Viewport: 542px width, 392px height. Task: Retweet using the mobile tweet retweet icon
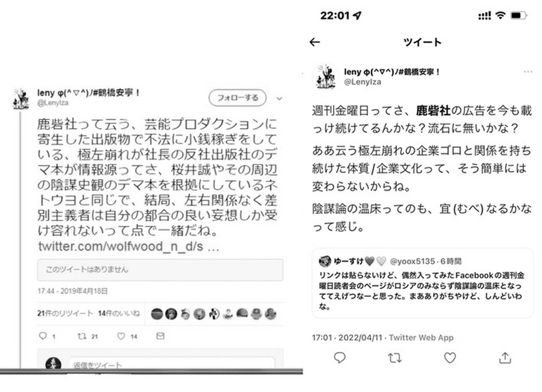394,358
